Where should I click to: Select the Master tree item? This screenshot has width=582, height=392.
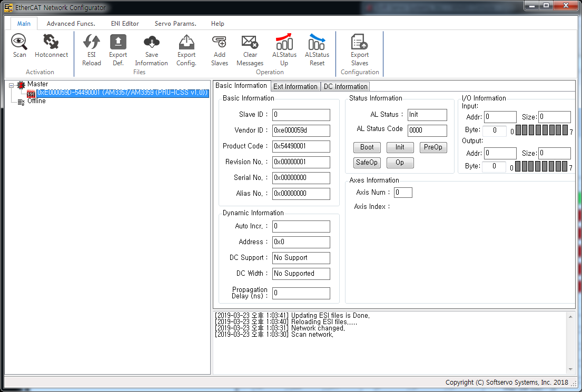[x=37, y=84]
